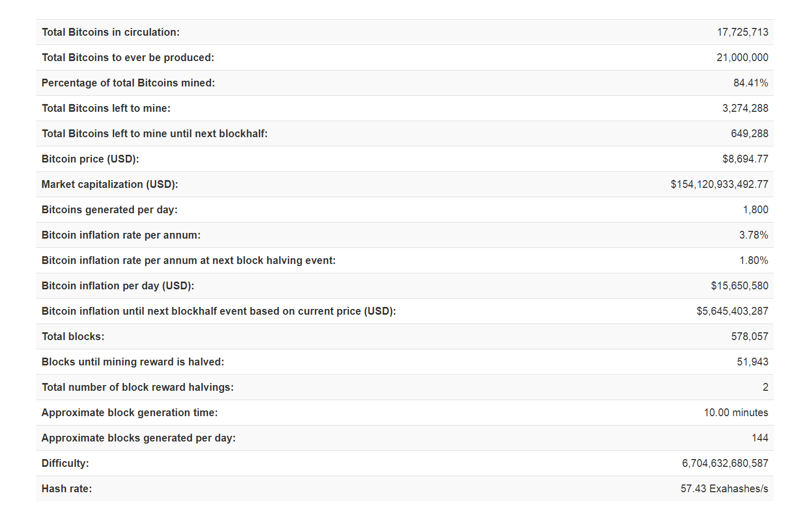812x515 pixels.
Task: Select the Total Bitcoins to ever be produced row
Action: tap(128, 57)
